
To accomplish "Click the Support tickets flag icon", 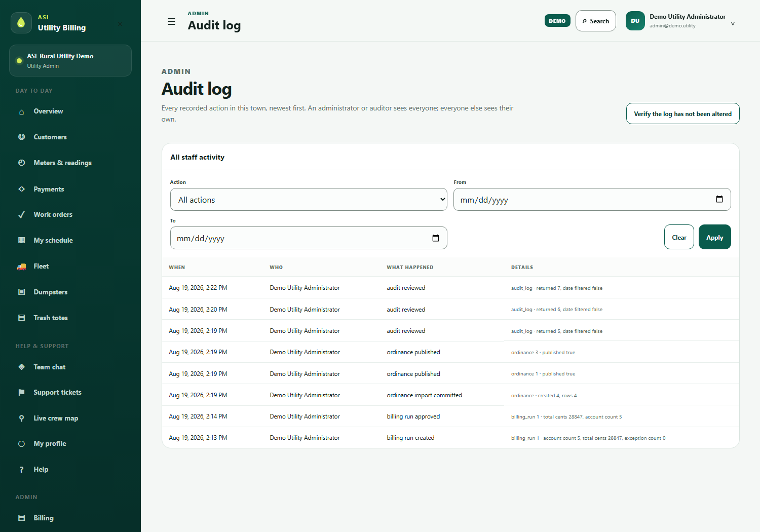I will 21,393.
